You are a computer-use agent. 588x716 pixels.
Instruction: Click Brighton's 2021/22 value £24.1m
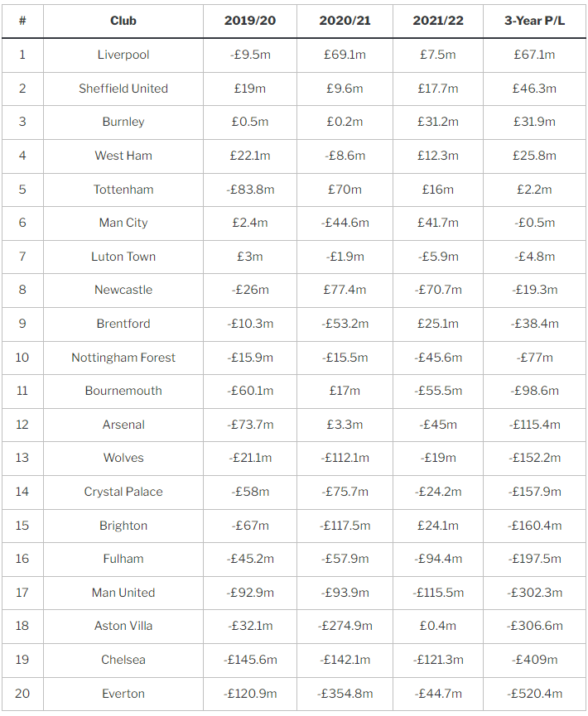click(x=438, y=526)
